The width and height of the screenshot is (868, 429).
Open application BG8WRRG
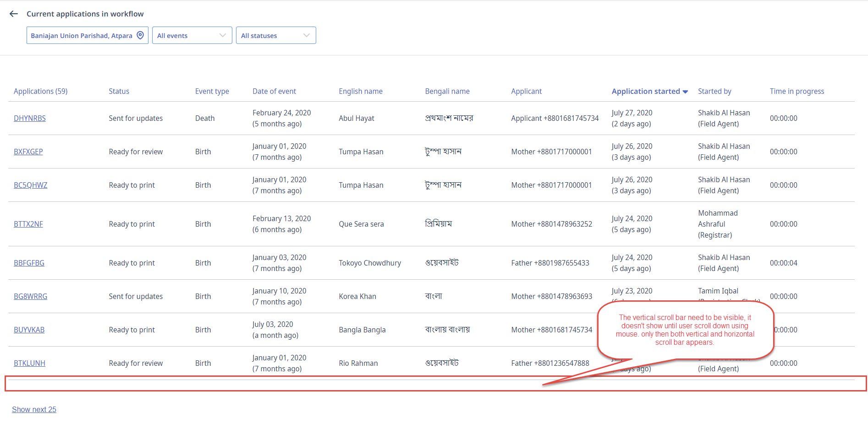click(x=30, y=296)
